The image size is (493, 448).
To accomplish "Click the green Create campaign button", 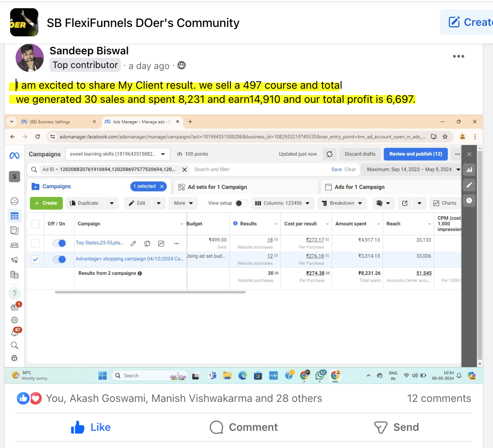I will click(x=46, y=203).
